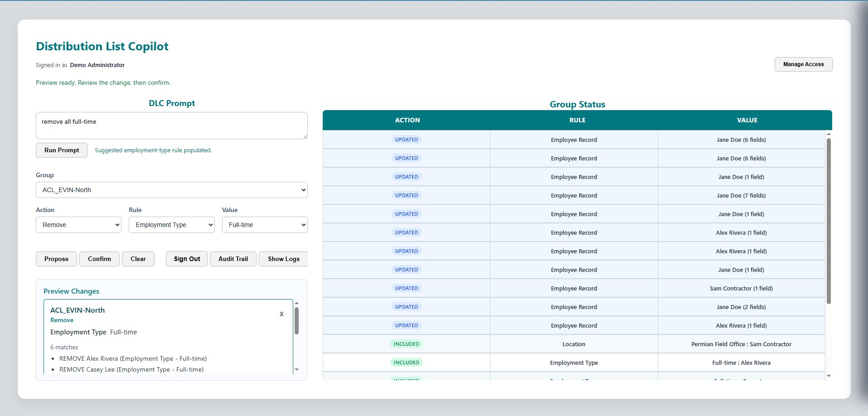Screen dimensions: 868x416
Task: Click the down arrow of the preview scrollbar
Action: coord(297,369)
